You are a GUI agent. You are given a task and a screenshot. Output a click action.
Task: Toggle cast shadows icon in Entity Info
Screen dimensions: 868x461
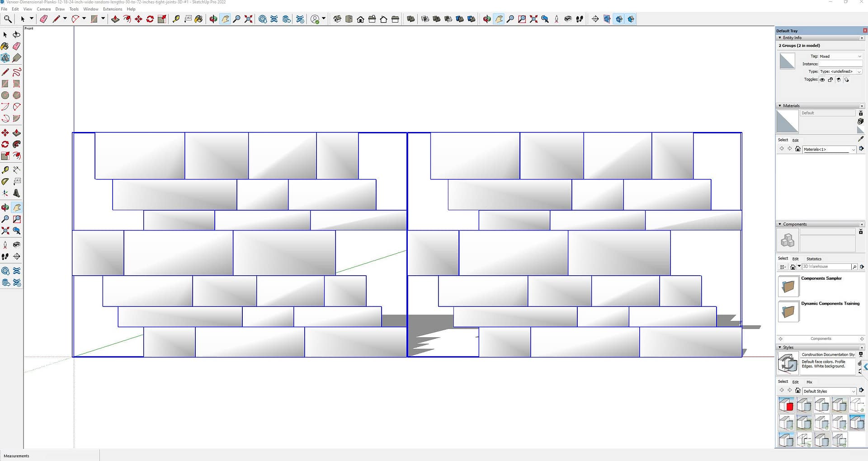(839, 80)
